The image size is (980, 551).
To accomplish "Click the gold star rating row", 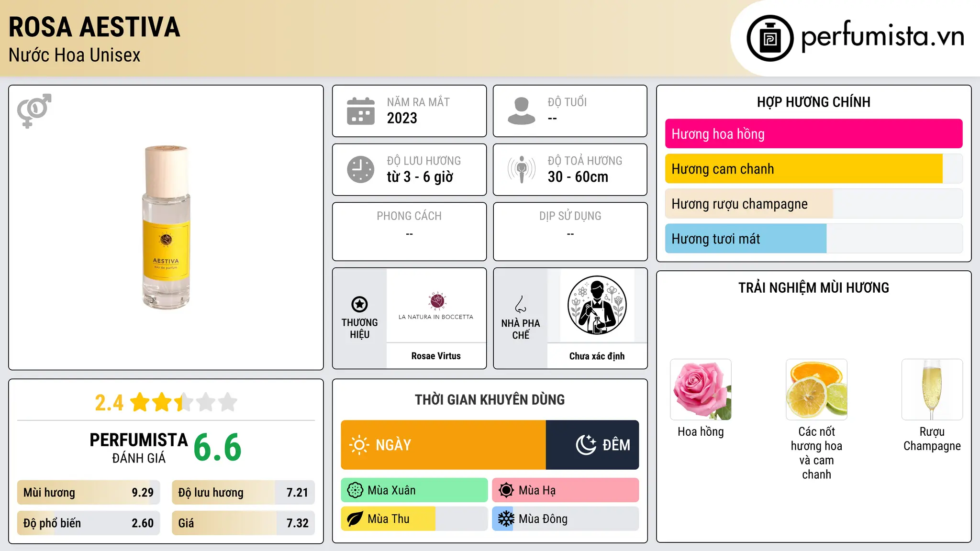I will [x=184, y=402].
